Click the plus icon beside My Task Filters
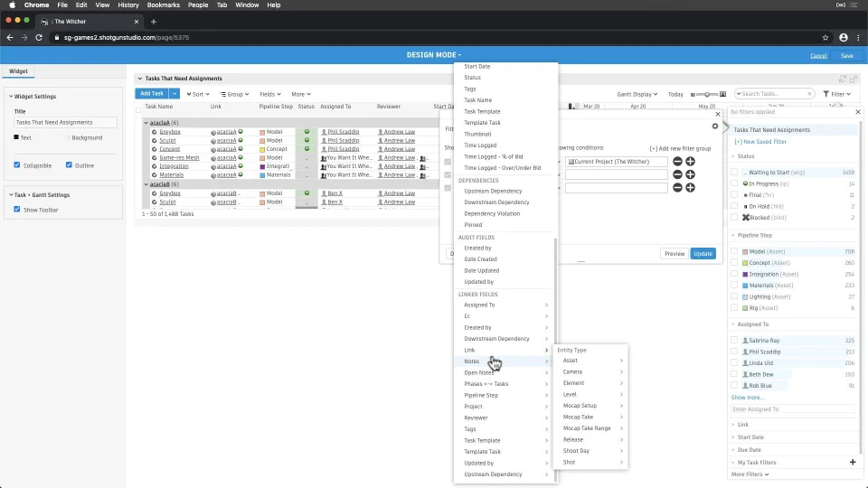868x488 pixels. coord(852,462)
